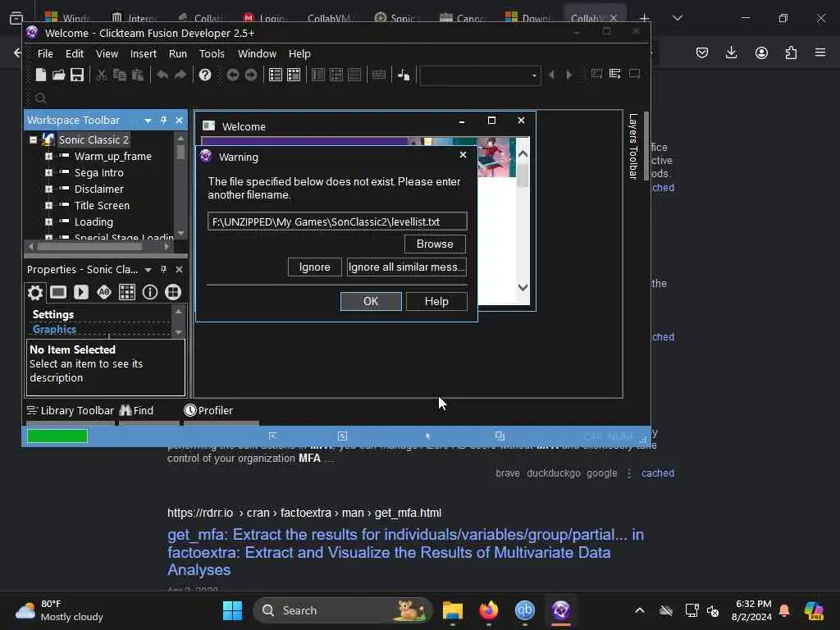Open the Profiler tab
840x630 pixels.
pyautogui.click(x=208, y=410)
